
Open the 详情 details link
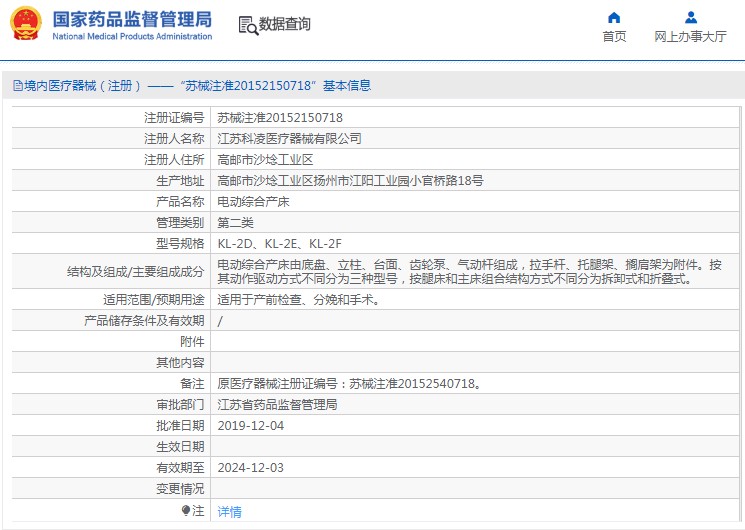[x=229, y=511]
